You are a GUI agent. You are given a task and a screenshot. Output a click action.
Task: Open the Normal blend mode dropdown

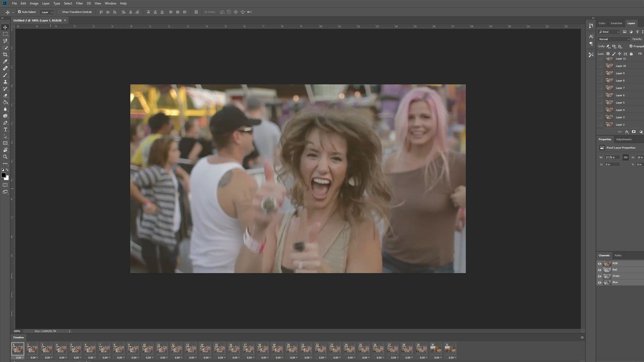pos(614,39)
